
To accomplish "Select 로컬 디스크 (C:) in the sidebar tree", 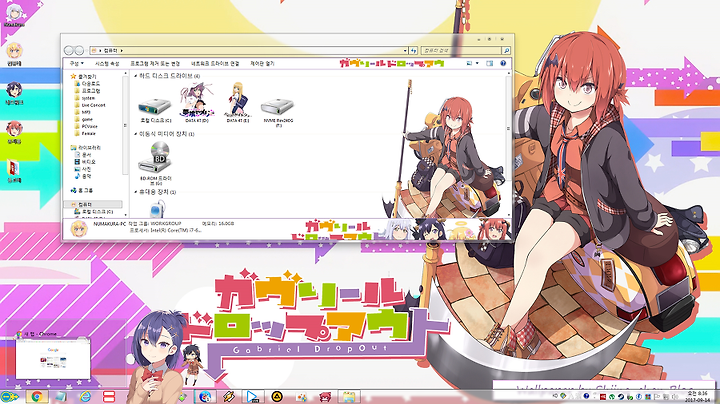I will tap(93, 212).
